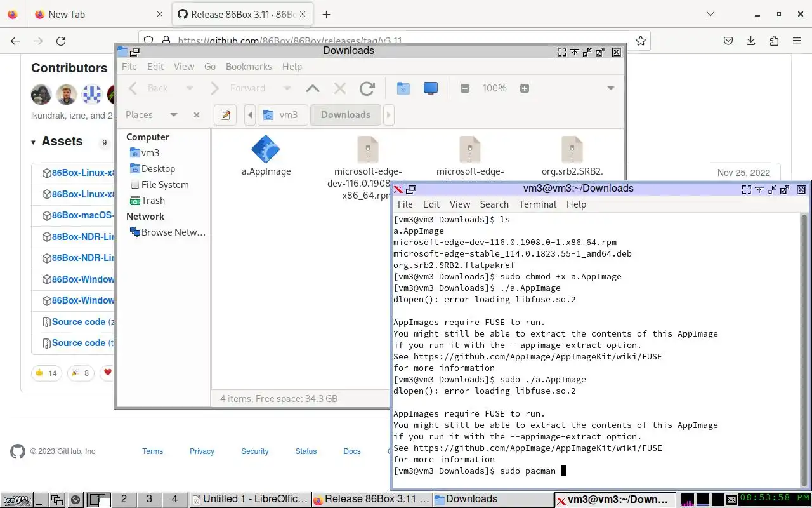
Task: Click the Up arrow in Downloads file manager toolbar
Action: (312, 88)
